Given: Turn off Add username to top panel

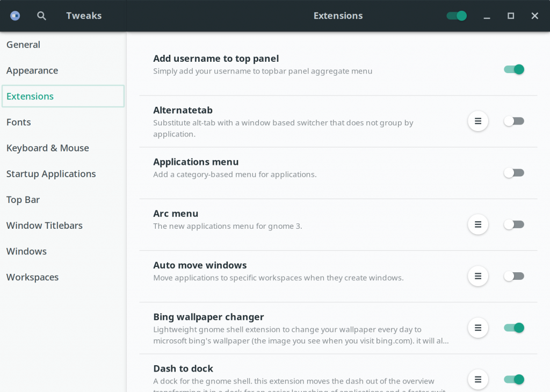Looking at the screenshot, I should coord(513,69).
